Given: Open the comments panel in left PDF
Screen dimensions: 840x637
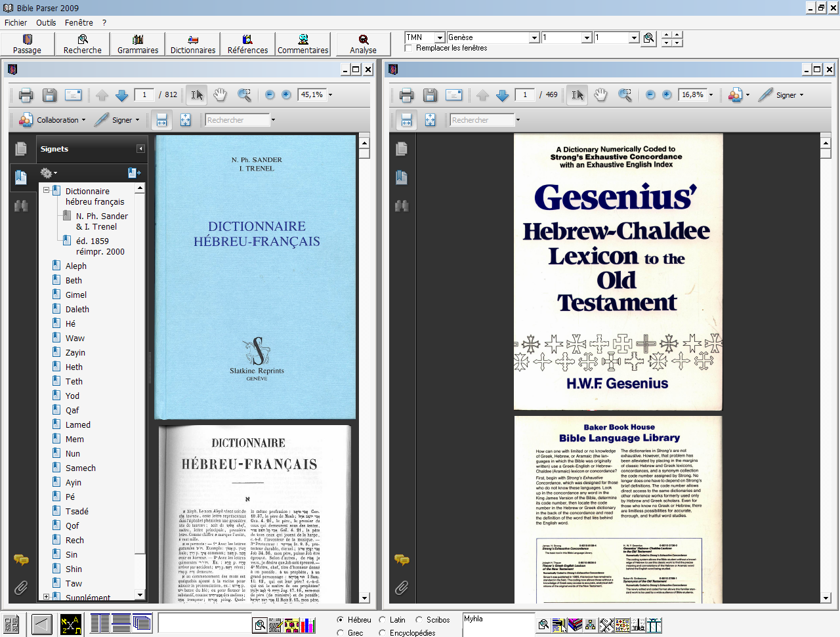Looking at the screenshot, I should (x=21, y=560).
